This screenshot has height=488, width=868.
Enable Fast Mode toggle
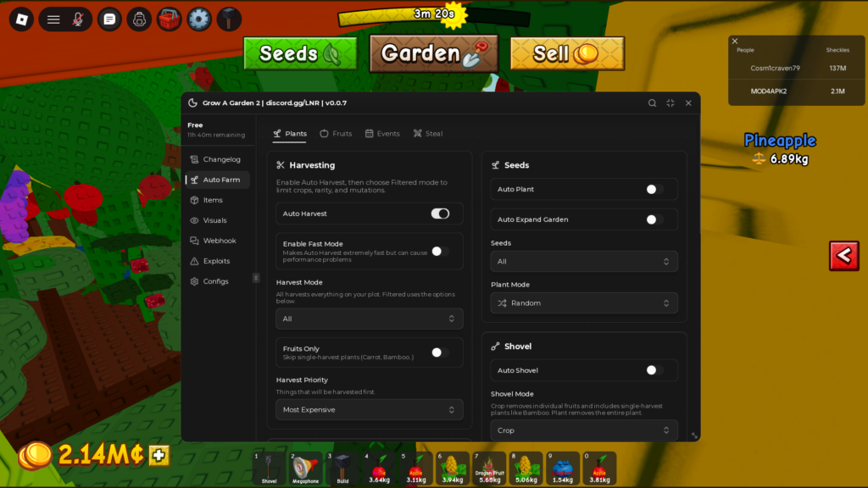point(440,251)
